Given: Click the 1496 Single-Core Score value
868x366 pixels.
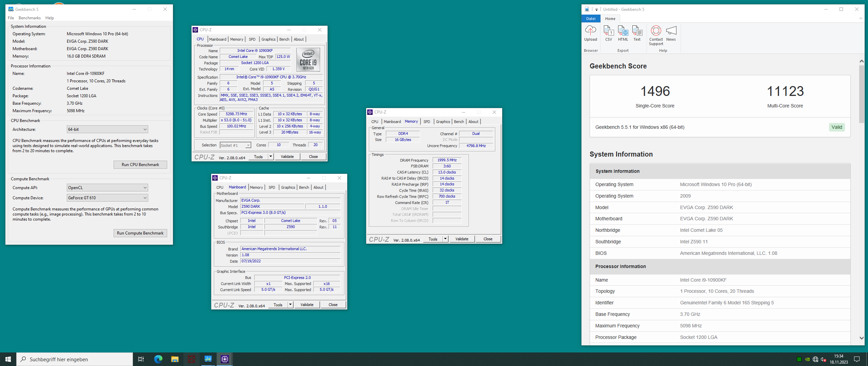Looking at the screenshot, I should pyautogui.click(x=655, y=91).
